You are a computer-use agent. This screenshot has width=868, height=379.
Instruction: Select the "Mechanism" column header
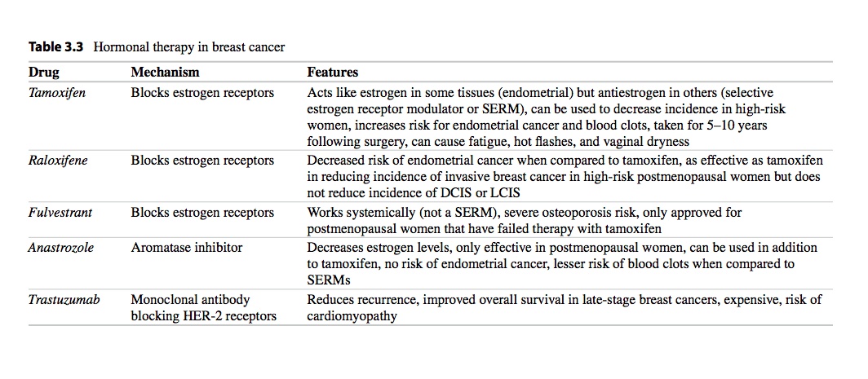pos(165,73)
